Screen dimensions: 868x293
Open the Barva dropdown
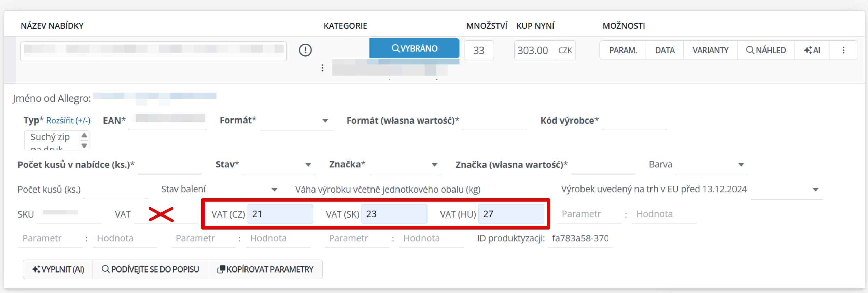(711, 165)
